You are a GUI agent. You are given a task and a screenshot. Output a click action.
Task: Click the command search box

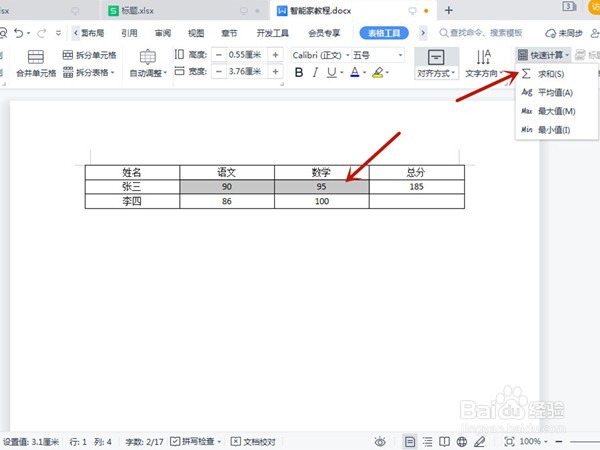point(482,33)
